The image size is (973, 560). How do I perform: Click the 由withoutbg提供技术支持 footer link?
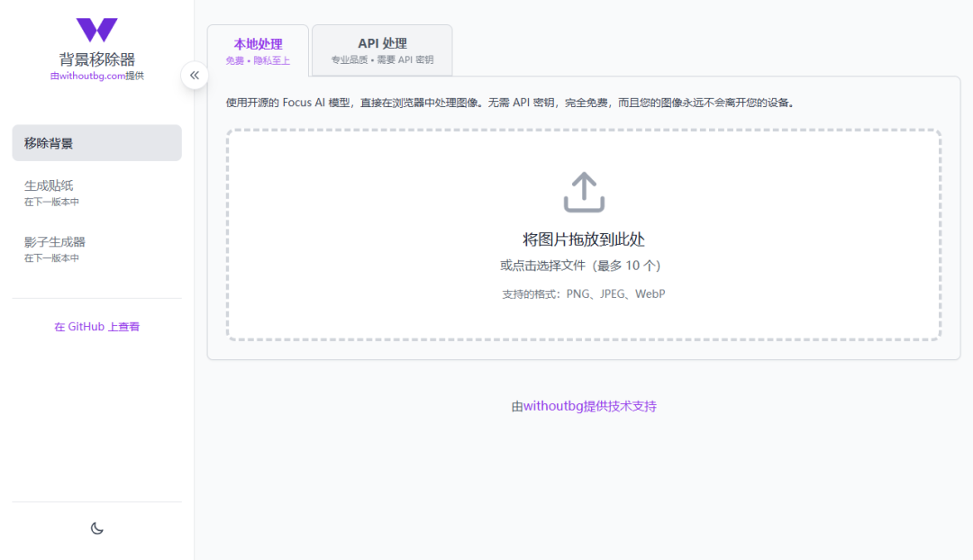[x=584, y=406]
